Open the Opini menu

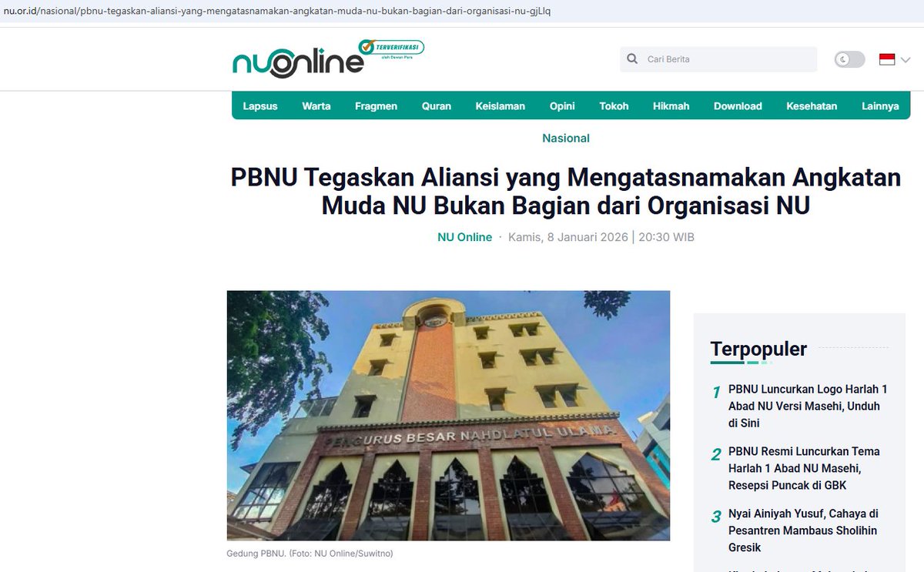pos(562,106)
